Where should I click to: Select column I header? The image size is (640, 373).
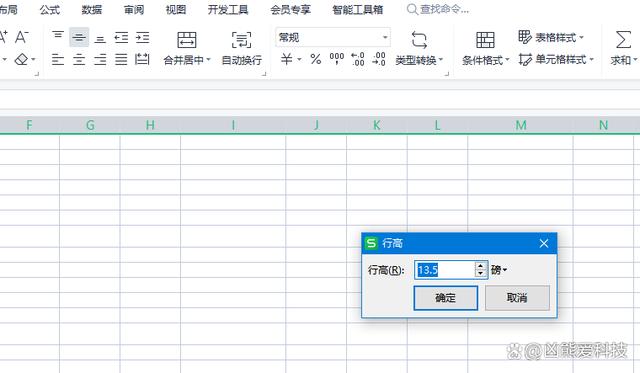(x=233, y=125)
